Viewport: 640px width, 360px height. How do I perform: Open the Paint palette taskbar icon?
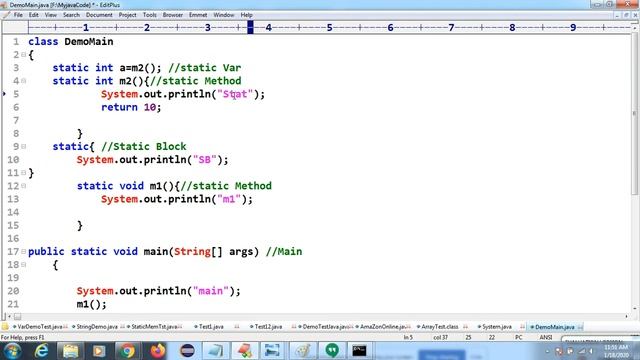tap(303, 351)
